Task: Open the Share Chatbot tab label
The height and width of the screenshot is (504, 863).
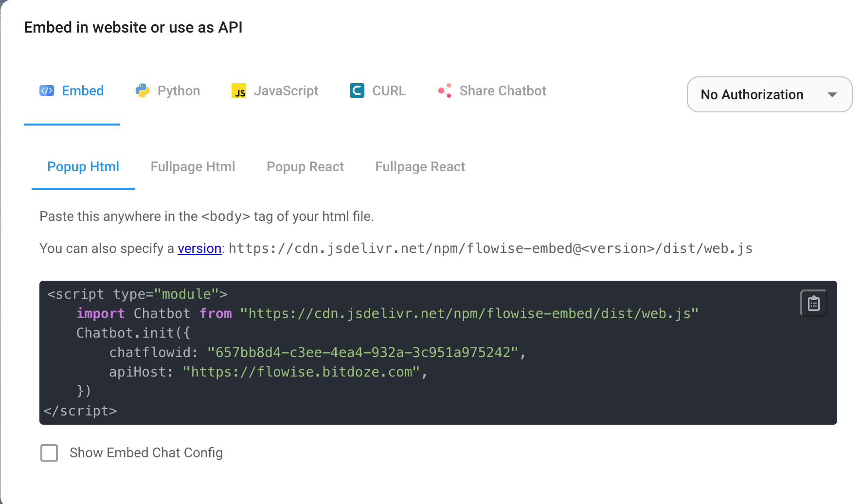Action: click(503, 91)
